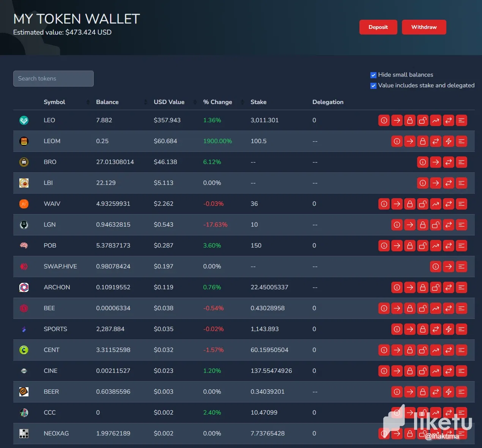Click the lock (stake) icon for LEOM

[x=423, y=141]
